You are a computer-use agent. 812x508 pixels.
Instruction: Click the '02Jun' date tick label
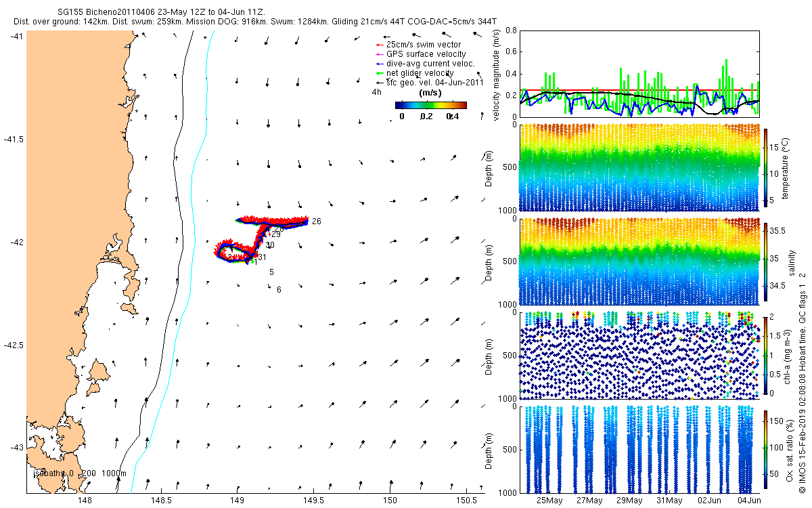(x=710, y=501)
